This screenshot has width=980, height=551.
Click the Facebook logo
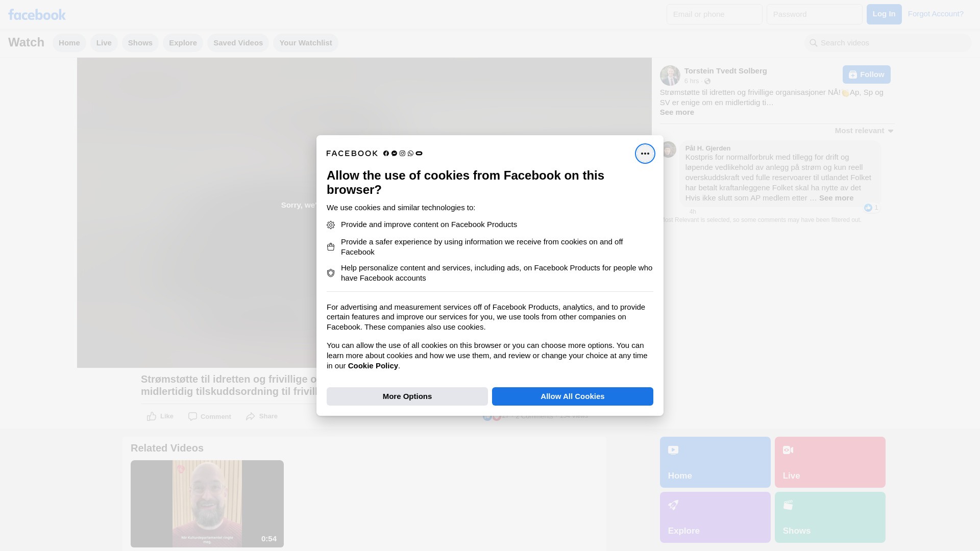37,14
